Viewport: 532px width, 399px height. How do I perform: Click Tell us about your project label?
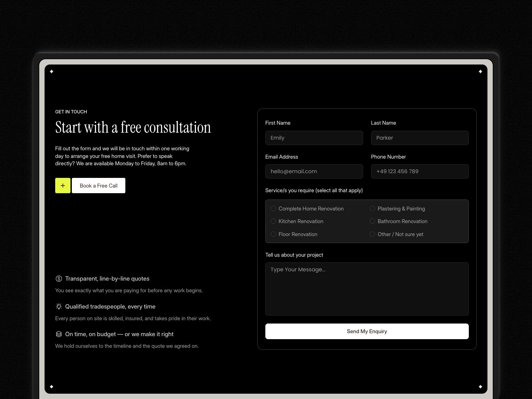294,255
